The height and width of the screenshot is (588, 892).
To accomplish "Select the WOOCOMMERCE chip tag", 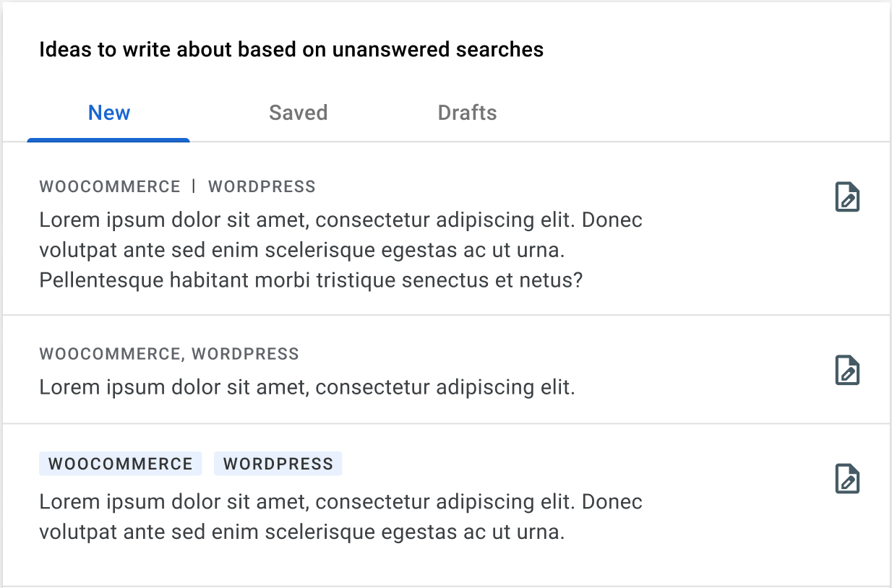I will coord(121,464).
